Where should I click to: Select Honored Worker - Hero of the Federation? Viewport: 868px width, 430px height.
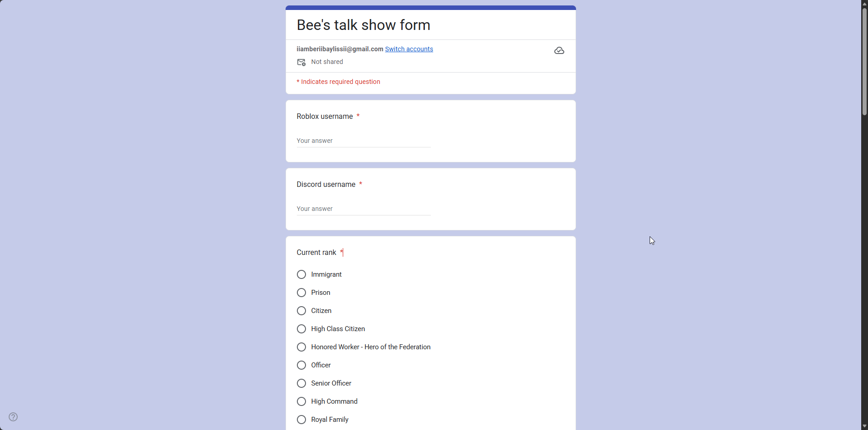point(301,347)
